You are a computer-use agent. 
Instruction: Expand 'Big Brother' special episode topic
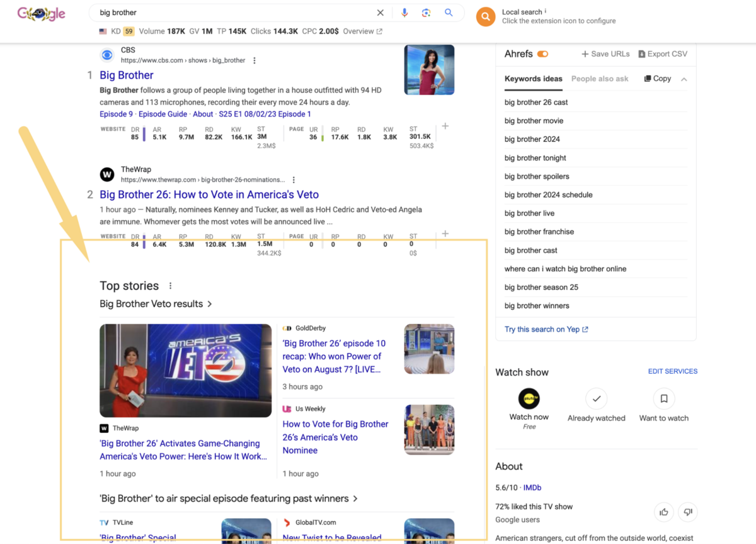point(229,499)
